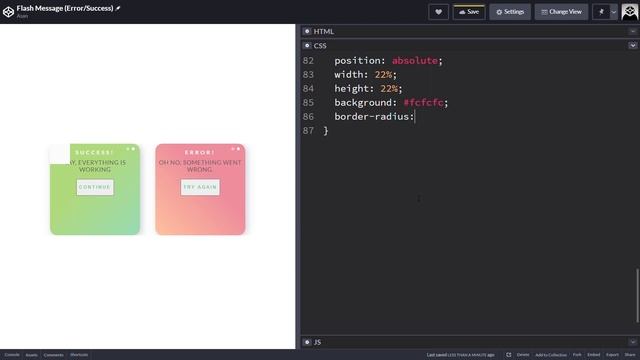Click #fcfcfc color value on line 85
The image size is (640, 360).
pyautogui.click(x=423, y=102)
